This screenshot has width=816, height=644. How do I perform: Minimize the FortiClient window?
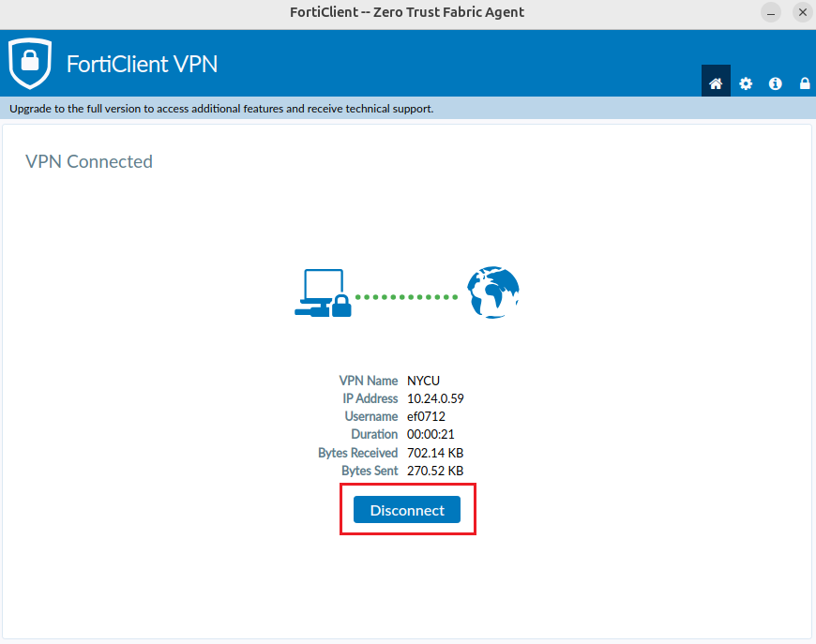[x=771, y=12]
